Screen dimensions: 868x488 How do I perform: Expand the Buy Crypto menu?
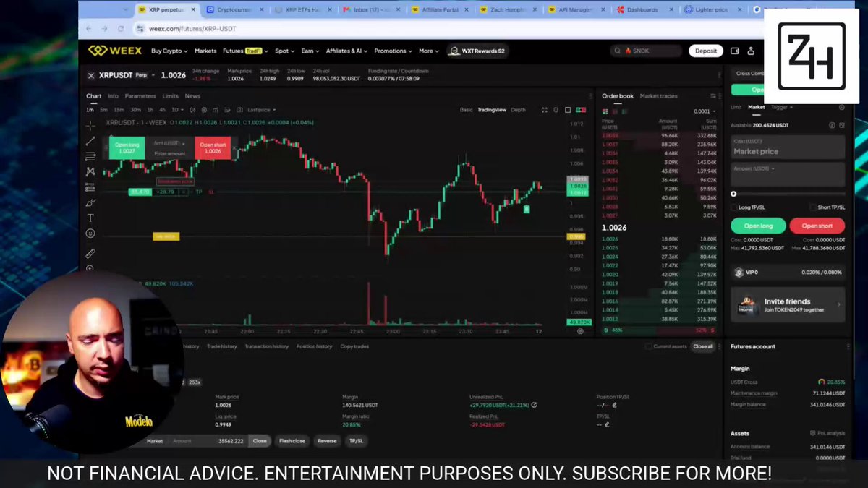169,51
